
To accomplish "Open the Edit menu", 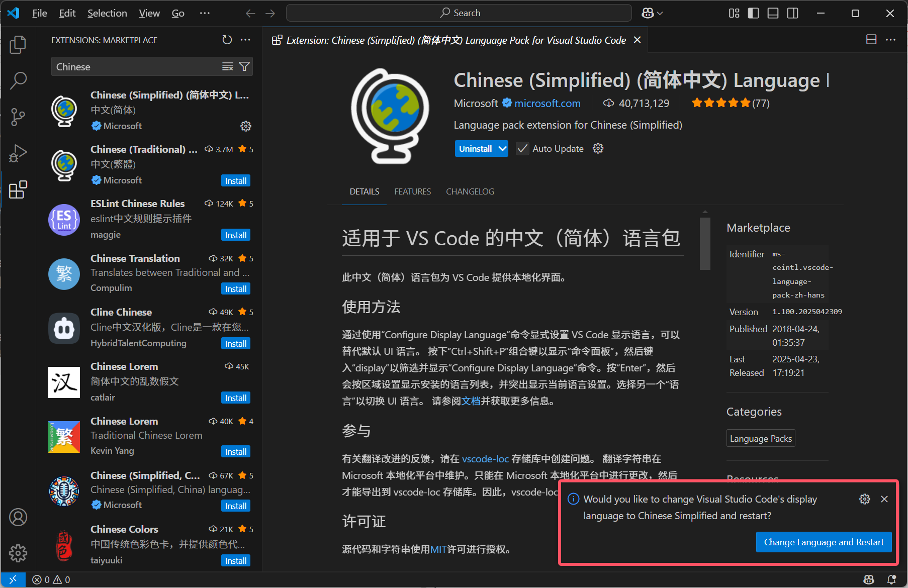I will coord(67,13).
